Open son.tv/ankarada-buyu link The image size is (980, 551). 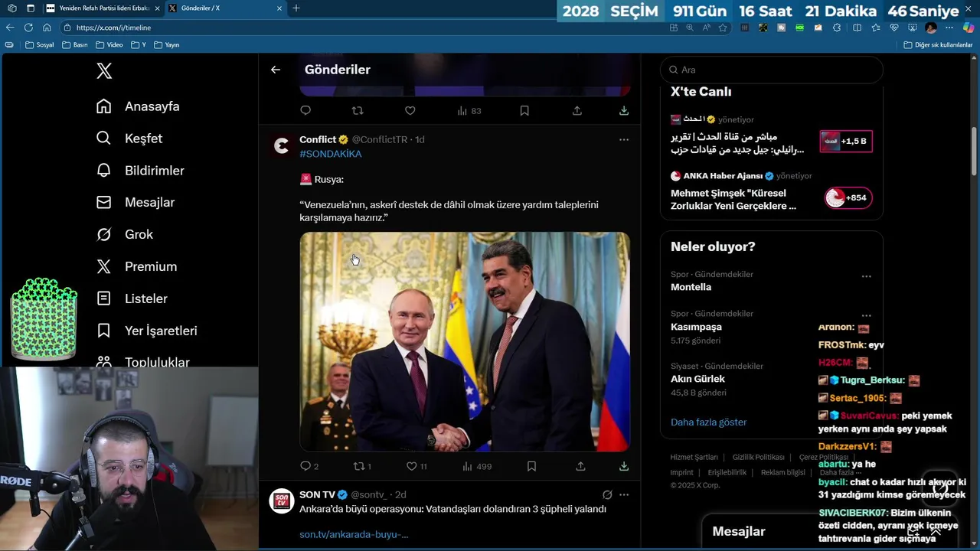coord(354,534)
